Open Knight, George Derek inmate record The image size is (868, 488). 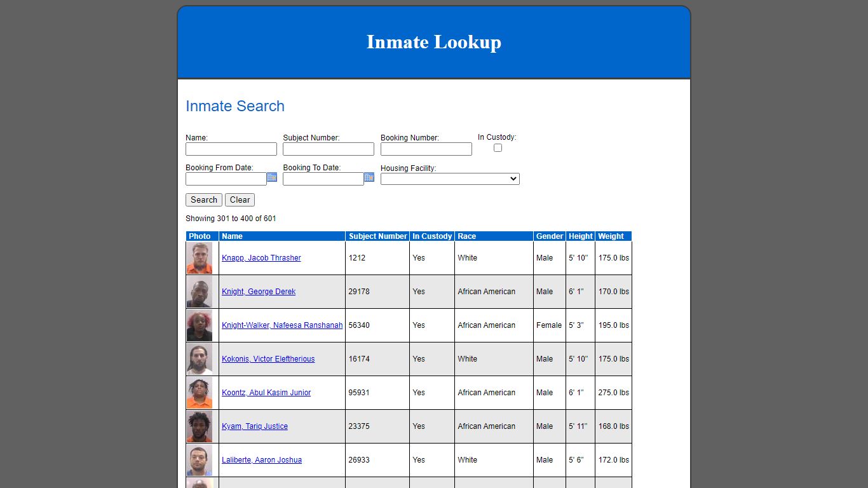pyautogui.click(x=258, y=291)
